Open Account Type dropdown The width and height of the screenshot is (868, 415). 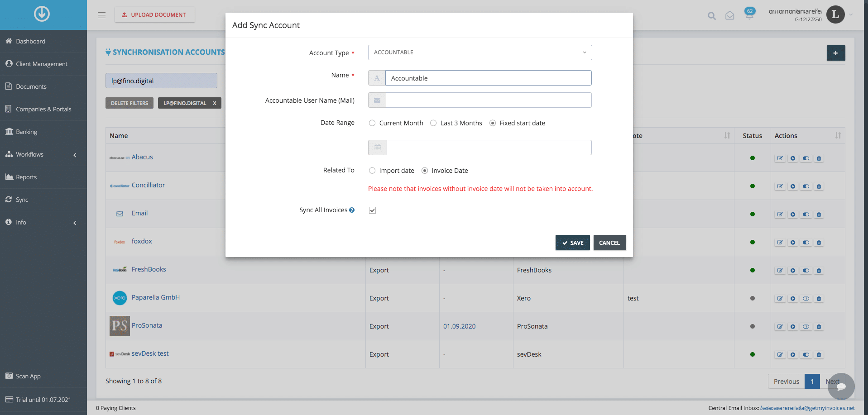coord(480,52)
